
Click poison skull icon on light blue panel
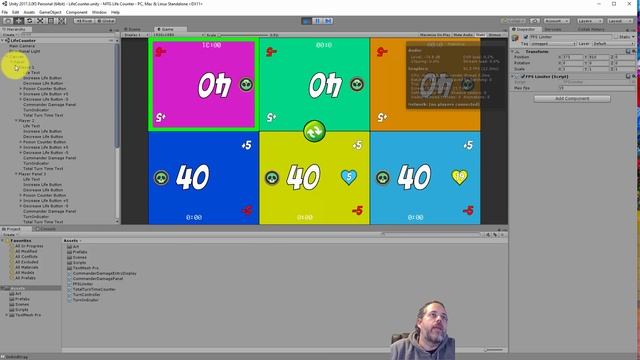(383, 178)
